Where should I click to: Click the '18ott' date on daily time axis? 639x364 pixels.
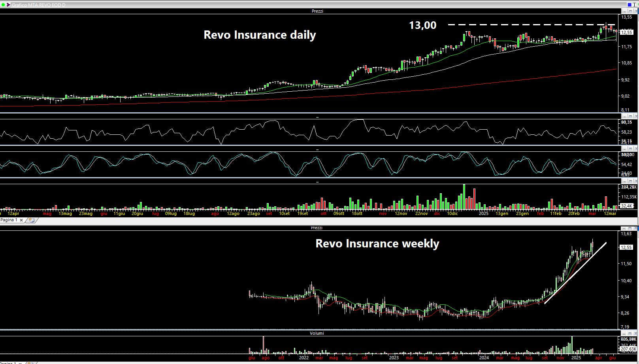click(357, 214)
